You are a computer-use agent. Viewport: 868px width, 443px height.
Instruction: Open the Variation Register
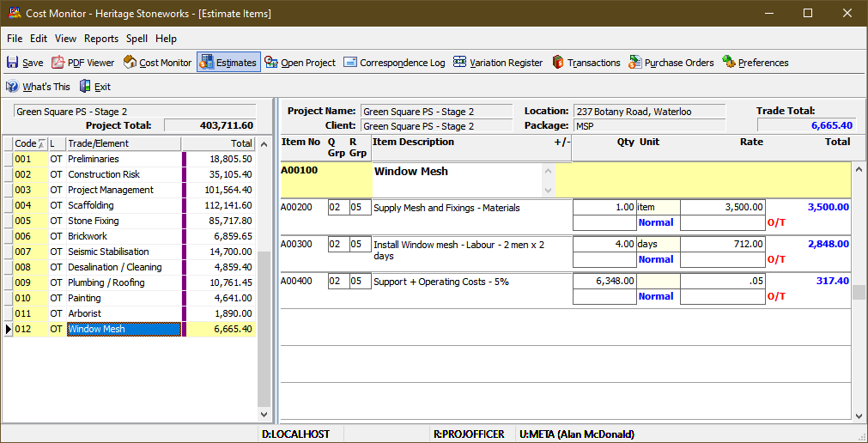pos(498,63)
